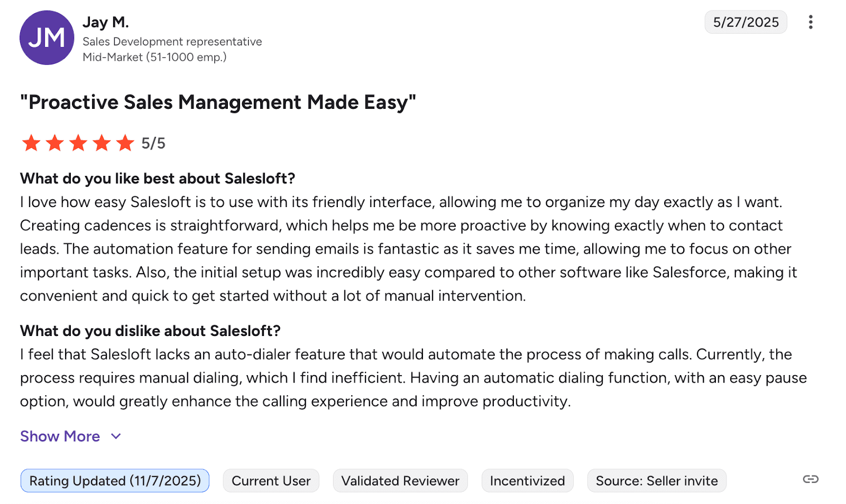Click the first rating star
Image resolution: width=846 pixels, height=504 pixels.
tap(31, 143)
